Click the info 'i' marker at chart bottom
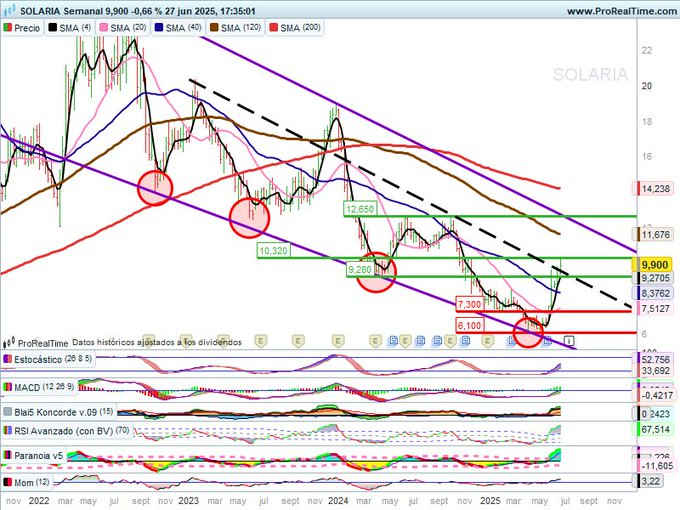Image resolution: width=680 pixels, height=510 pixels. tap(569, 341)
